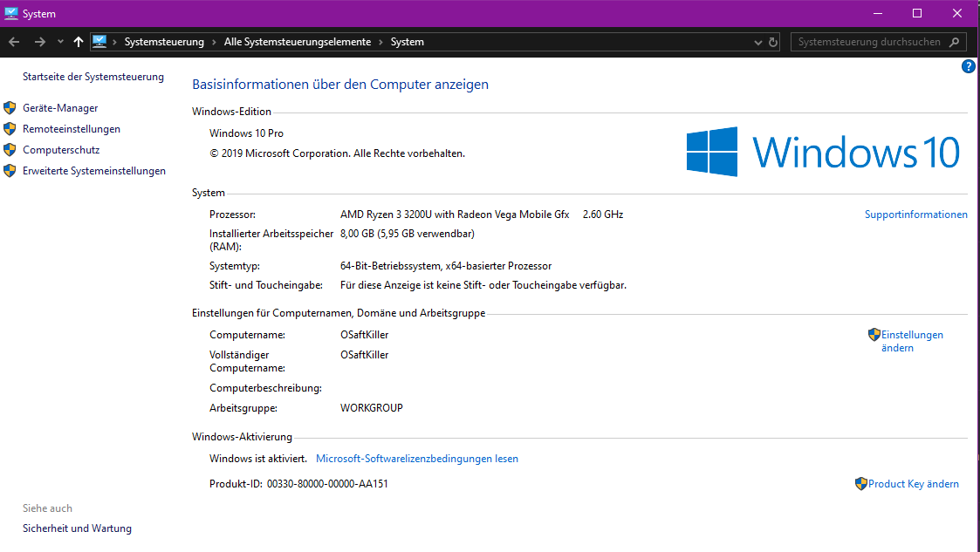Open Supportinformationen link
This screenshot has height=552, width=980.
pyautogui.click(x=915, y=215)
